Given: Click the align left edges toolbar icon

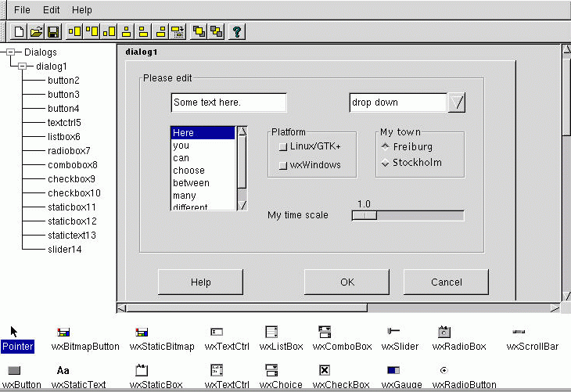Looking at the screenshot, I should point(143,32).
